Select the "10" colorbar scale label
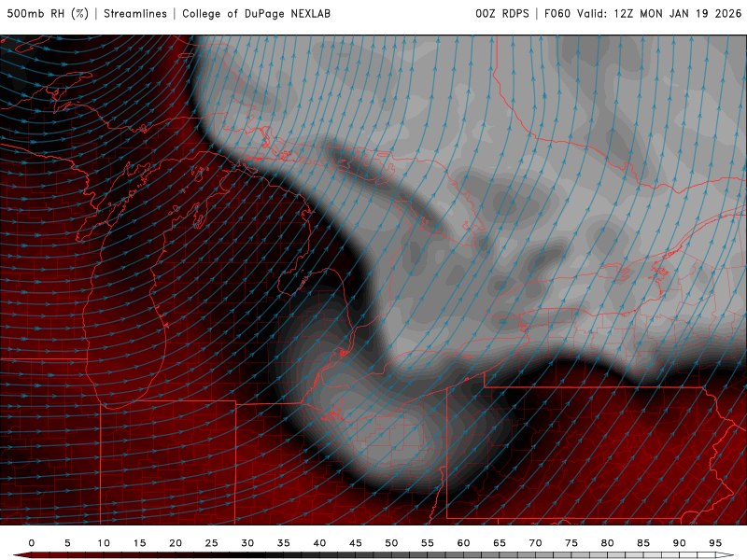The height and width of the screenshot is (560, 747). 104,543
